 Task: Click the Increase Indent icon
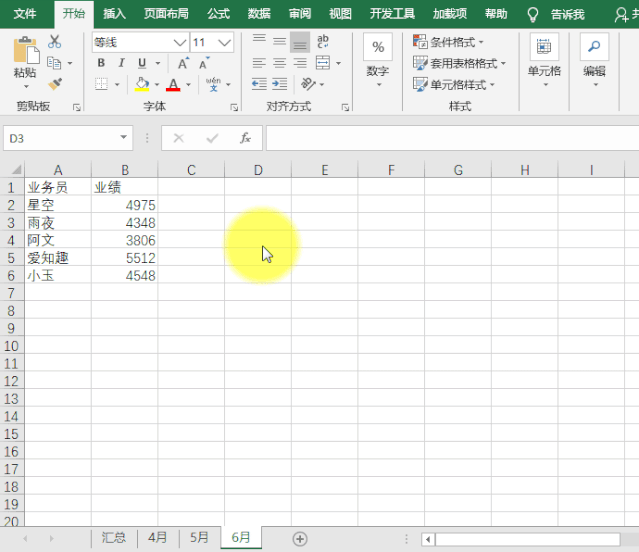tap(280, 84)
